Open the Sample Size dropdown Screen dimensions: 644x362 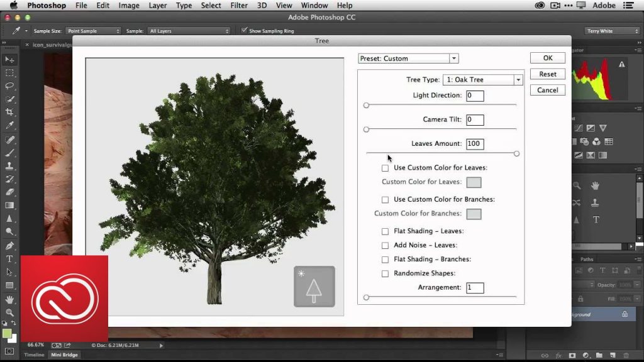point(93,31)
